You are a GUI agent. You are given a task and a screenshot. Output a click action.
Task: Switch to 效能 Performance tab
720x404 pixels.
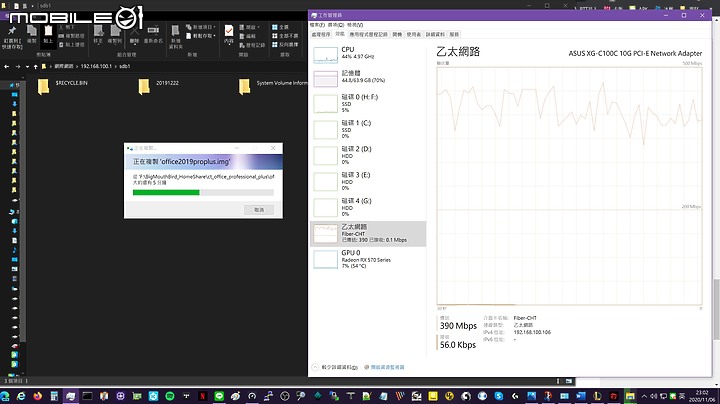(340, 34)
